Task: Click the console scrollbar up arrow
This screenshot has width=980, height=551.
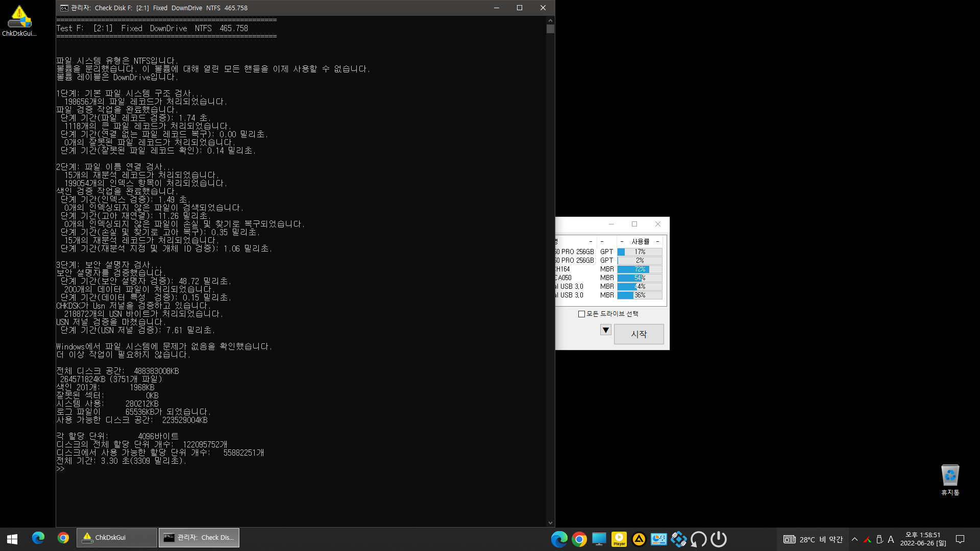Action: pyautogui.click(x=550, y=20)
